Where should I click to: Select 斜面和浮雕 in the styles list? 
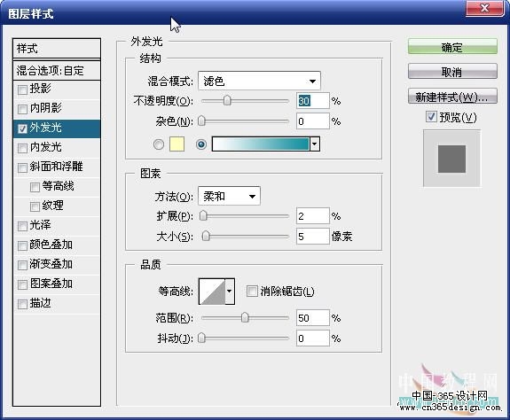click(x=57, y=167)
